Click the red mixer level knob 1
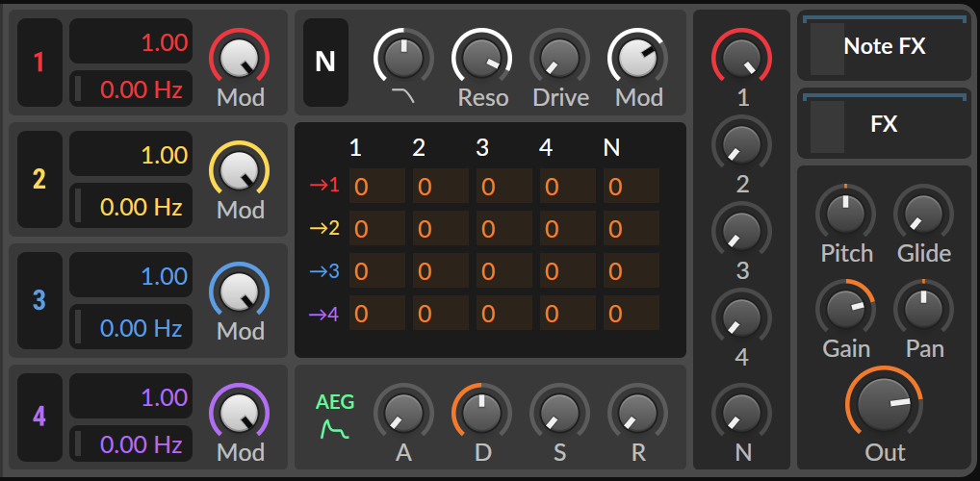This screenshot has width=980, height=481. (x=742, y=58)
